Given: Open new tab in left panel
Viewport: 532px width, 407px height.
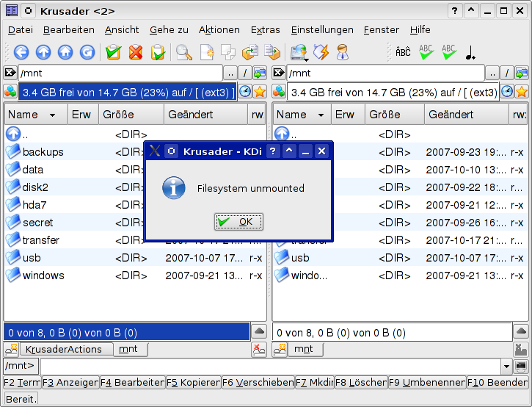Looking at the screenshot, I should point(11,349).
